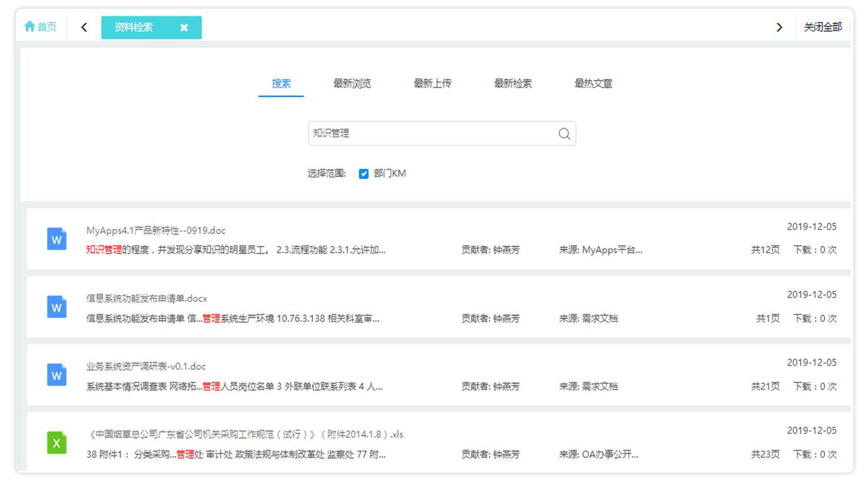Image resolution: width=868 pixels, height=482 pixels.
Task: Click the left arrow to scroll tabs back
Action: click(84, 27)
